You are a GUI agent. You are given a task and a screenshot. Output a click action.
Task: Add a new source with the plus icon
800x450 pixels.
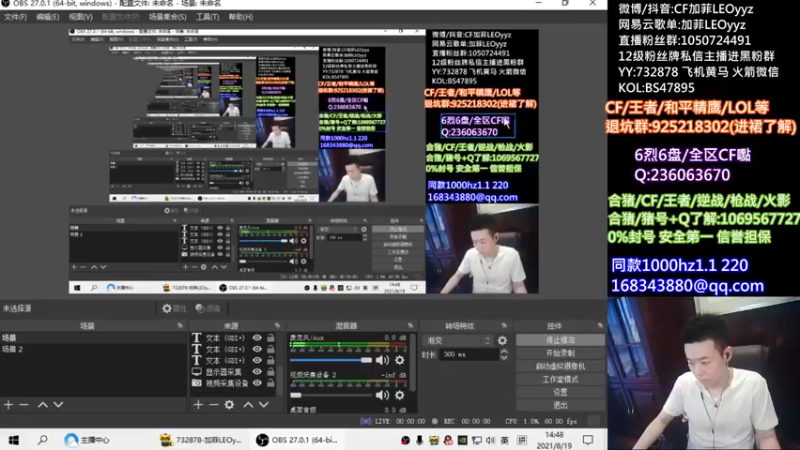coord(198,405)
